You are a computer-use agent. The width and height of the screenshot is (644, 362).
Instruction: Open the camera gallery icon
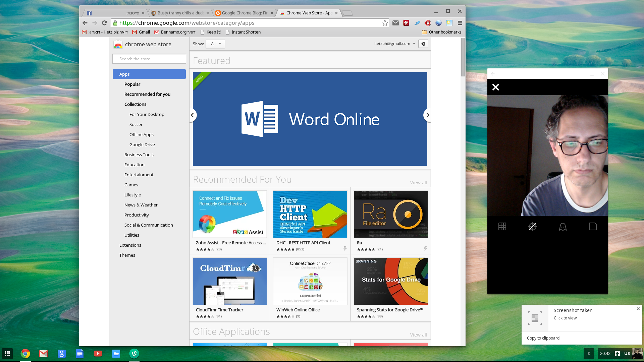(593, 227)
